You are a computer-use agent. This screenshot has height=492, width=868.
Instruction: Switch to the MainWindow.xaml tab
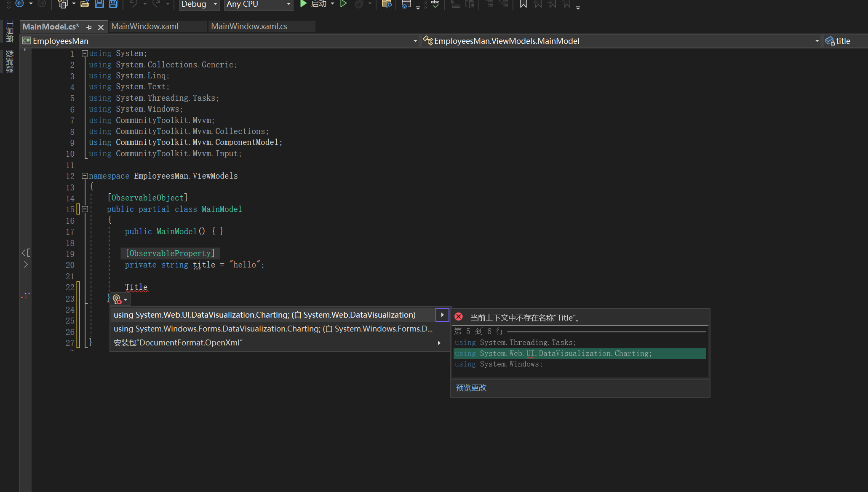(145, 26)
